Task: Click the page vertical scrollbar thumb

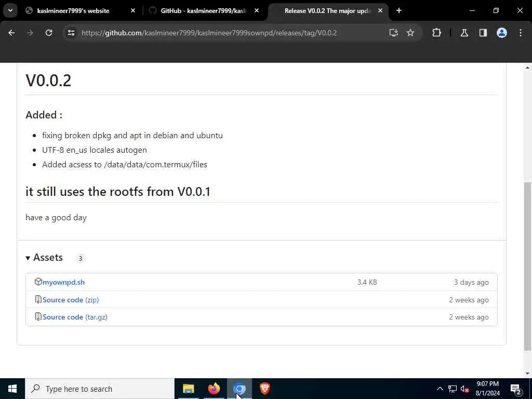Action: tap(527, 267)
